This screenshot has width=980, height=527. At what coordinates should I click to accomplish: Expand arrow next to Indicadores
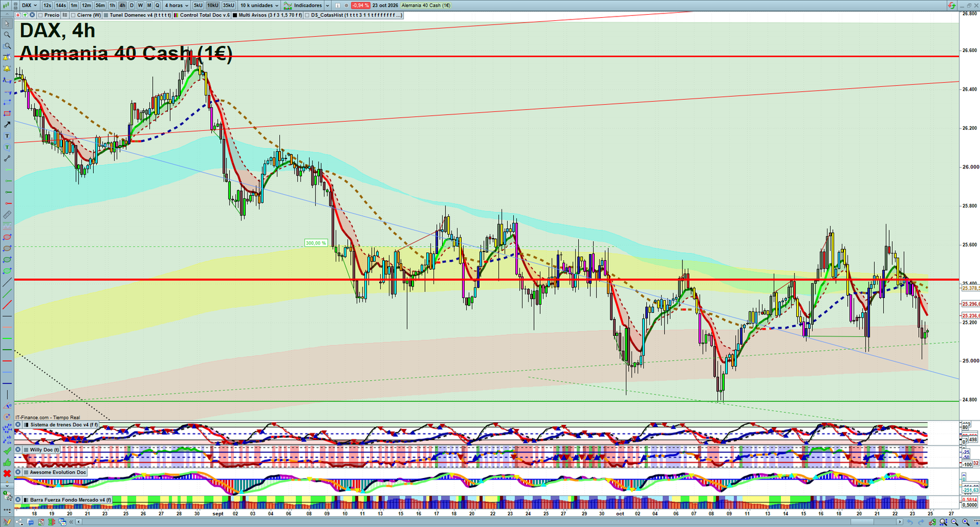pos(328,5)
